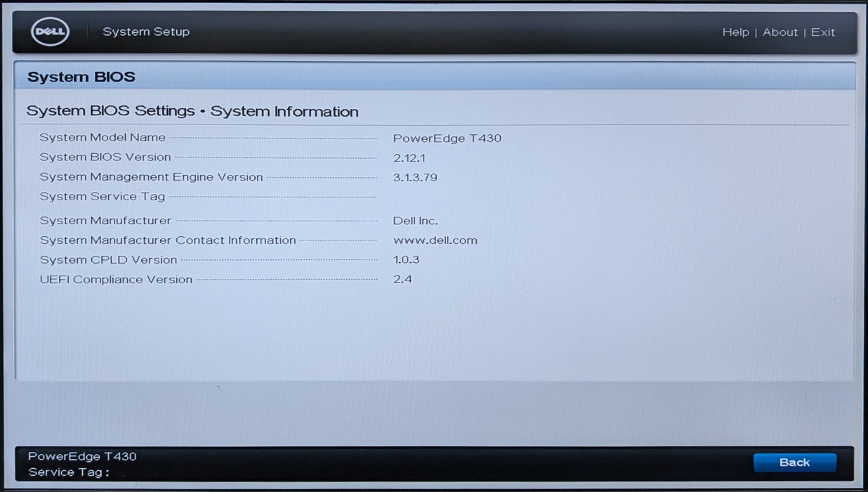Click the System BIOS Version label
This screenshot has height=492, width=868.
point(105,157)
